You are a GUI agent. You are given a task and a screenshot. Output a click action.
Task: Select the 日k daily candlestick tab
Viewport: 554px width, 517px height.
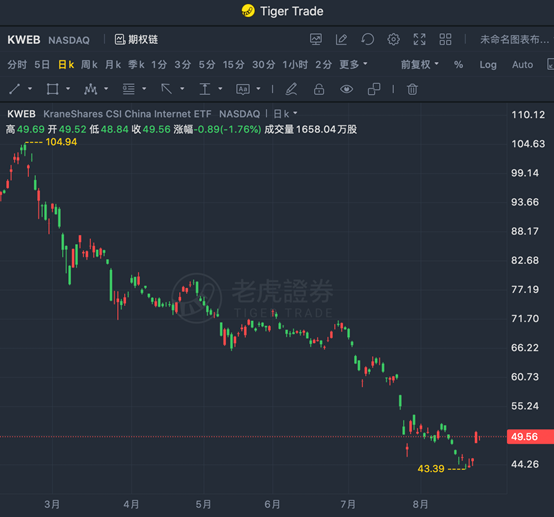[x=66, y=65]
